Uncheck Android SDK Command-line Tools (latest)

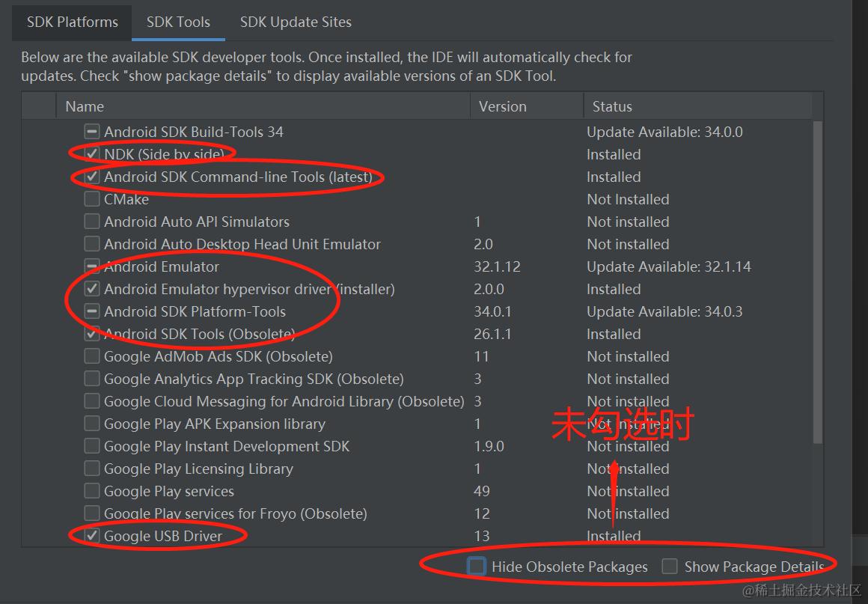pos(92,177)
